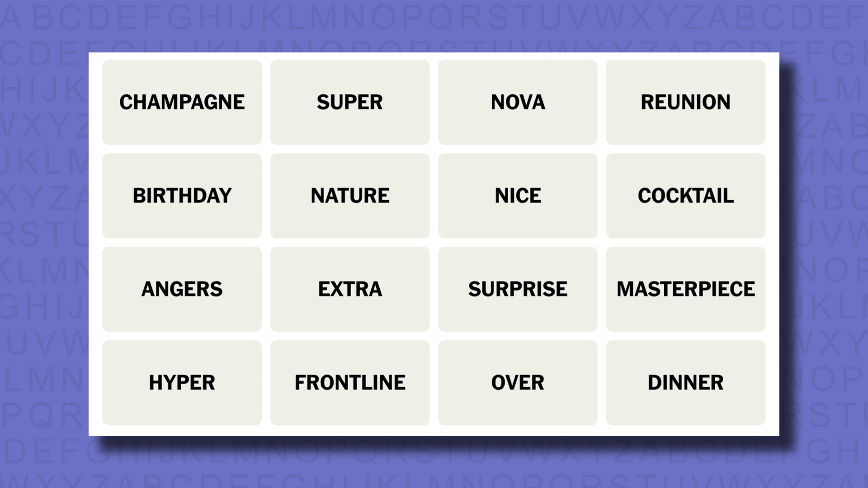This screenshot has height=488, width=868.
Task: Click the HYPER tile
Action: pyautogui.click(x=182, y=382)
